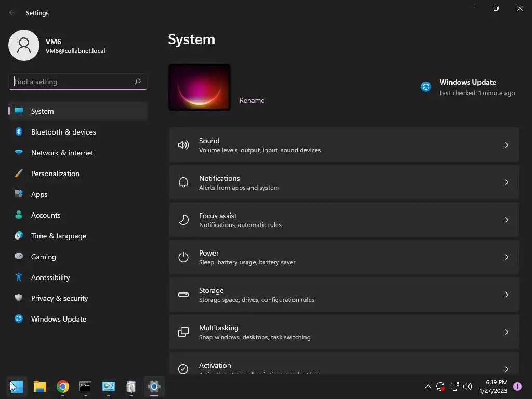Screen dimensions: 532x399
Task: Open the terminal icon in taskbar
Action: tap(85, 387)
